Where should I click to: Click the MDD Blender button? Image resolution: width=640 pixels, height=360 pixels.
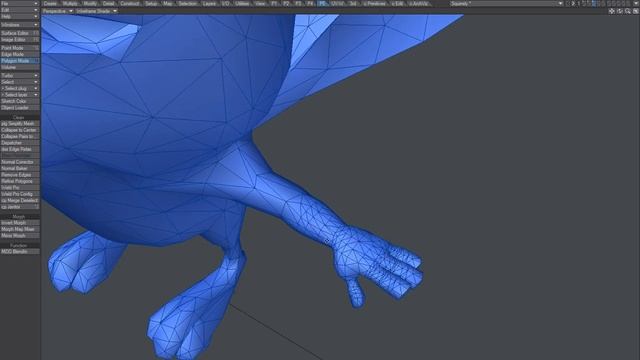[20, 252]
